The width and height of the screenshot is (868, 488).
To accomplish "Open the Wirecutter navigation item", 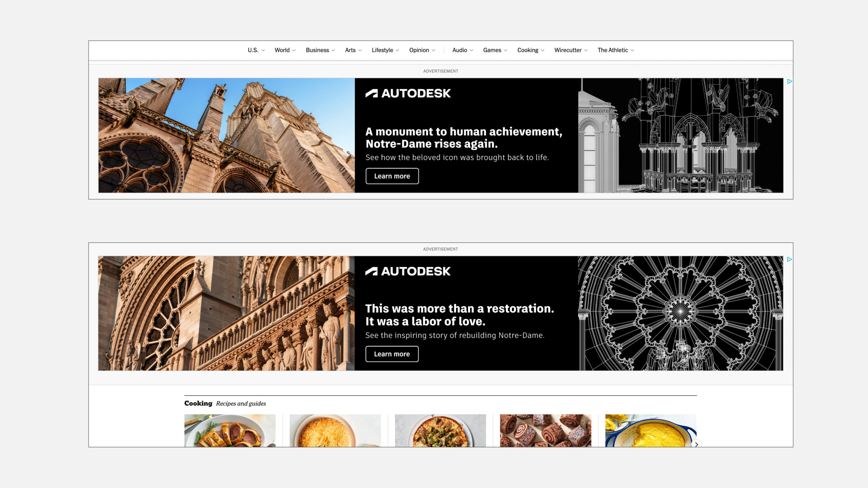I will click(568, 50).
